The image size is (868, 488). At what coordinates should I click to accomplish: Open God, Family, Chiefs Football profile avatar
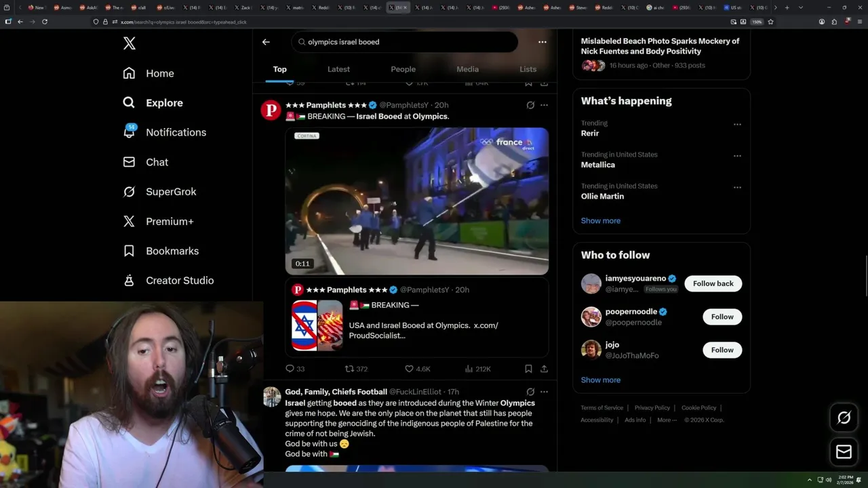pos(272,396)
